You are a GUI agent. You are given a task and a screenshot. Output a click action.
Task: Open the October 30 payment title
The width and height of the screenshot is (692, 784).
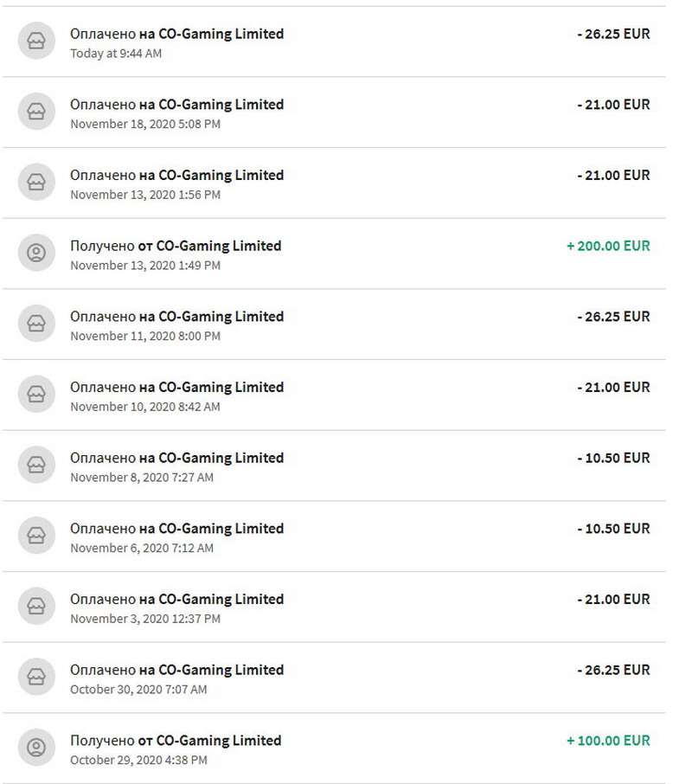176,670
